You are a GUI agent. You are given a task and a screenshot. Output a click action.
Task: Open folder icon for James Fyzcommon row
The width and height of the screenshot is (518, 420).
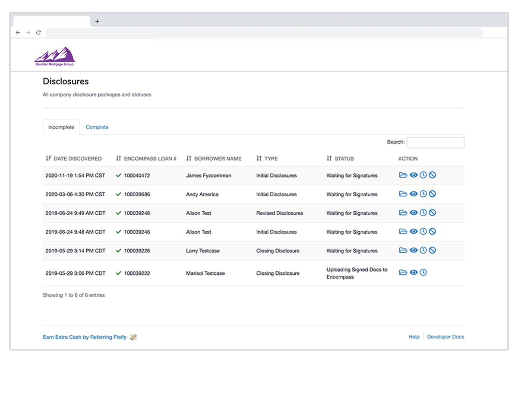click(x=403, y=175)
